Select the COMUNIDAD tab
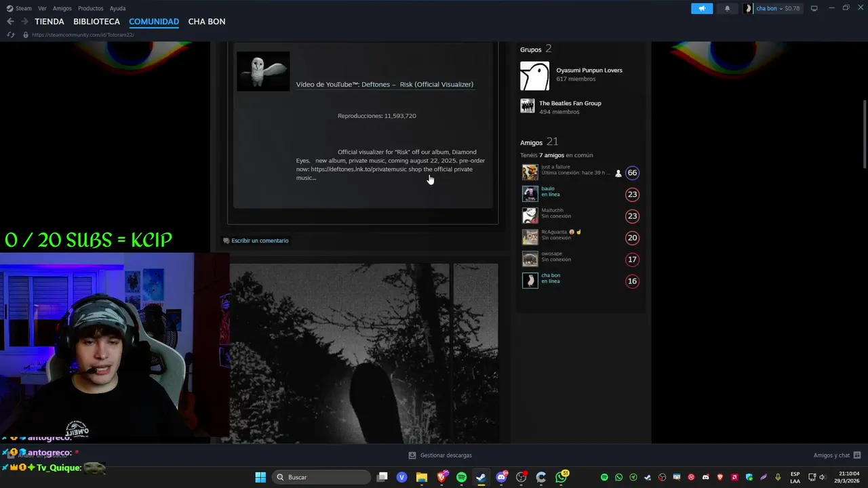 click(154, 22)
